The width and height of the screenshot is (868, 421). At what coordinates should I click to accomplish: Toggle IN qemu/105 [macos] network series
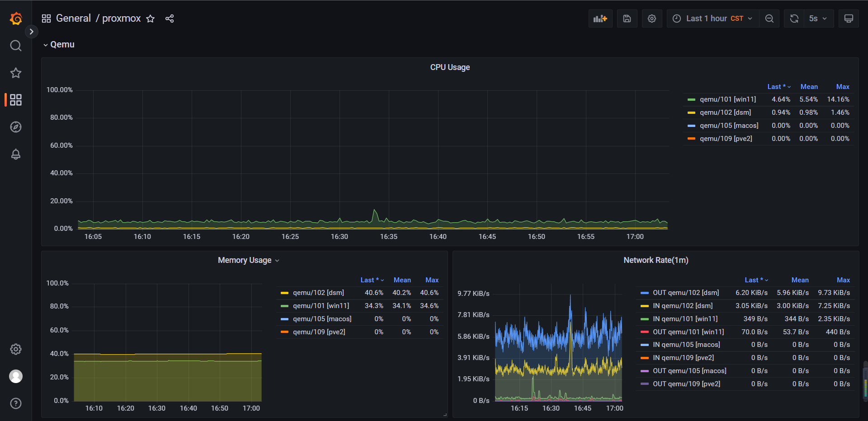pyautogui.click(x=686, y=345)
